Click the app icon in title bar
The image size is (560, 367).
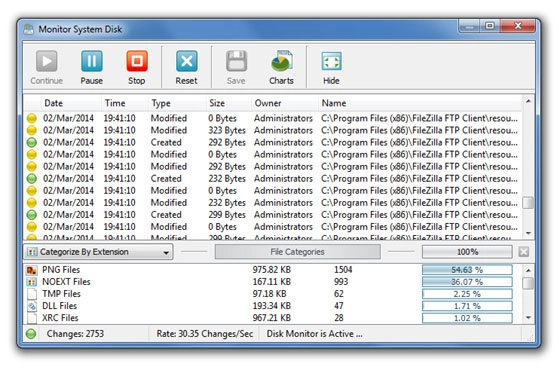click(x=29, y=29)
